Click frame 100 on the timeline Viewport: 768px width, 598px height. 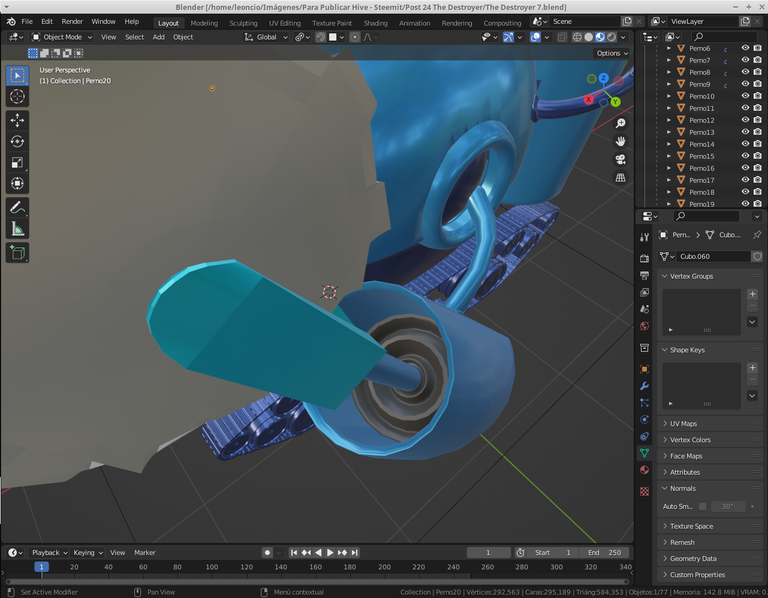212,567
